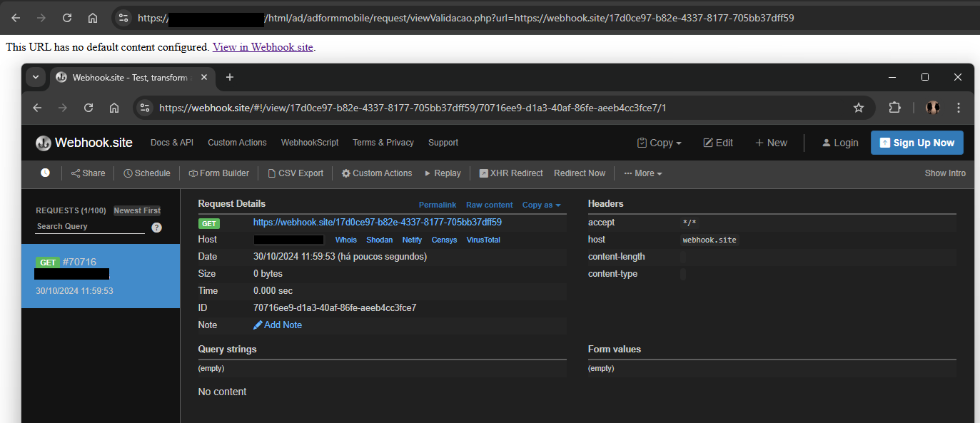Open the Raw content link
980x423 pixels.
[490, 205]
